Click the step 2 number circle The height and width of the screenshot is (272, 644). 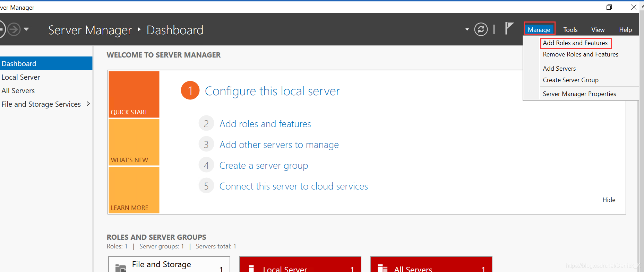click(x=206, y=123)
